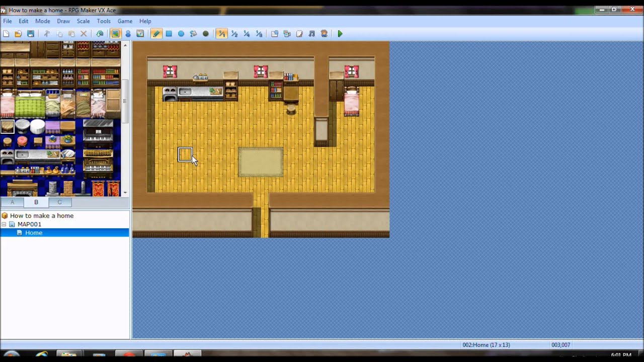This screenshot has width=644, height=362.
Task: Switch to tileset tab C
Action: pos(59,202)
